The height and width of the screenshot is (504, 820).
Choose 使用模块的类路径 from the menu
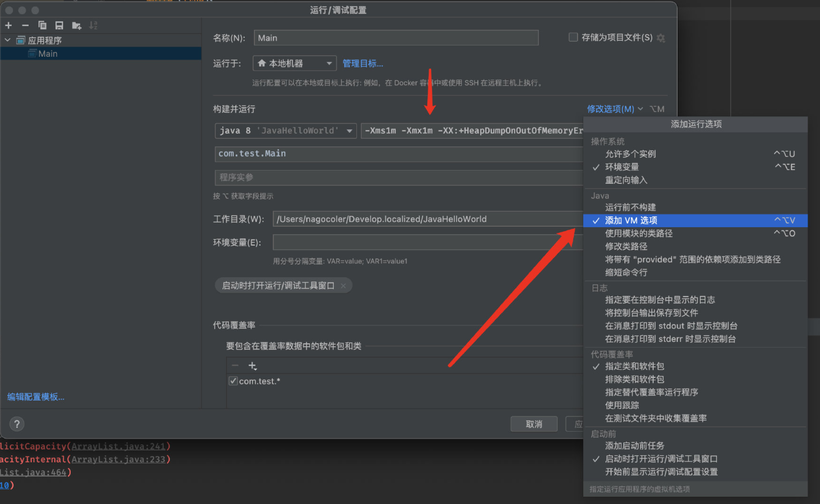(x=695, y=233)
